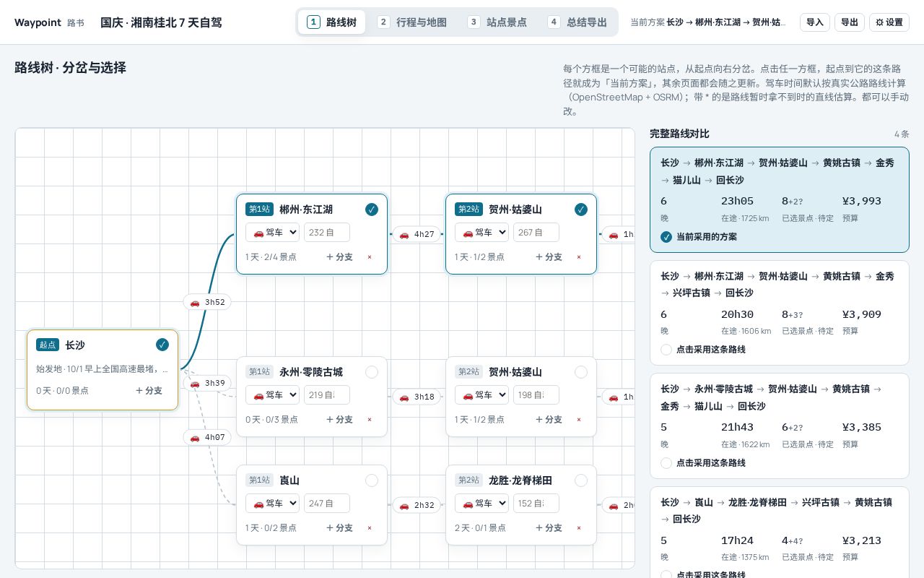Toggle the 郴州·东江湖 selection checkmark
The image size is (924, 578).
click(x=372, y=210)
